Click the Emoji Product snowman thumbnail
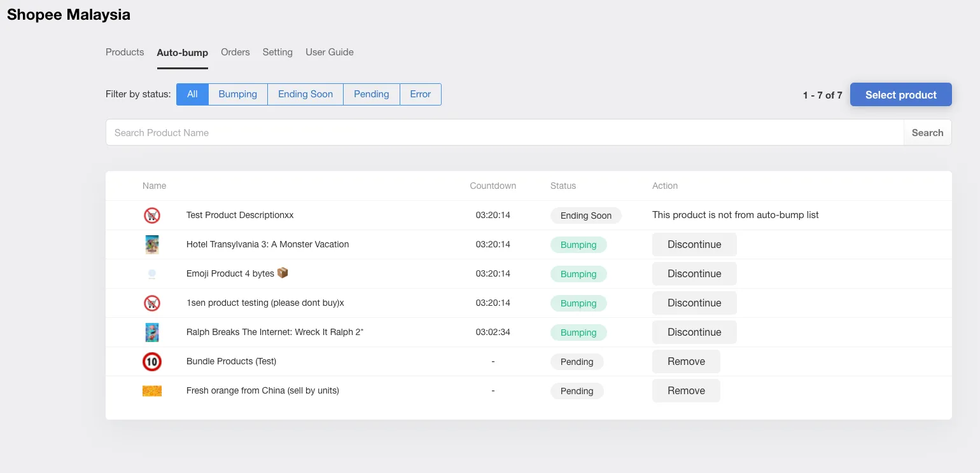The height and width of the screenshot is (473, 980). (152, 273)
